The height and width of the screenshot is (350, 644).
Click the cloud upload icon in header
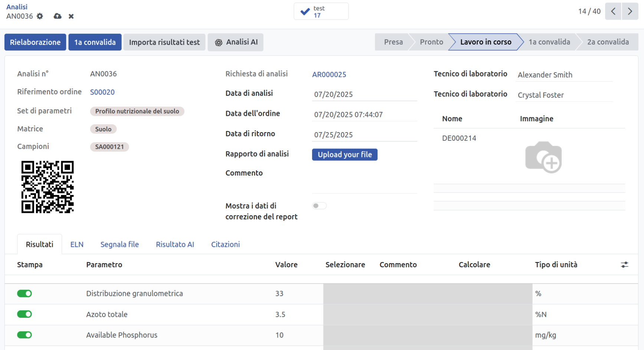click(57, 16)
